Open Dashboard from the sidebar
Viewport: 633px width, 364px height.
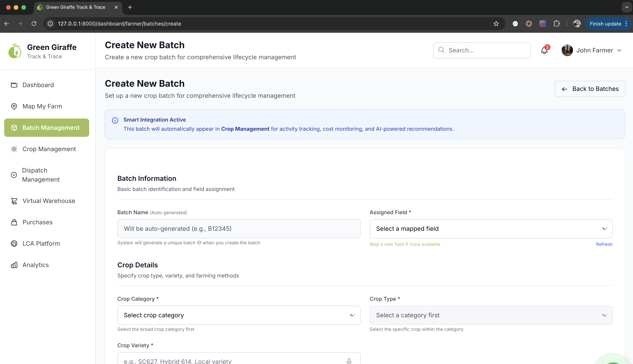pyautogui.click(x=47, y=85)
